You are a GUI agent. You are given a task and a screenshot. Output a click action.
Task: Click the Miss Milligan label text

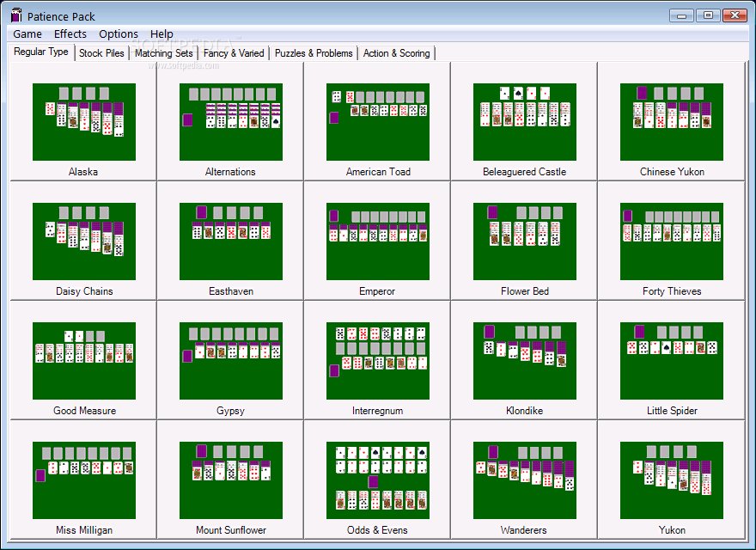pyautogui.click(x=84, y=529)
